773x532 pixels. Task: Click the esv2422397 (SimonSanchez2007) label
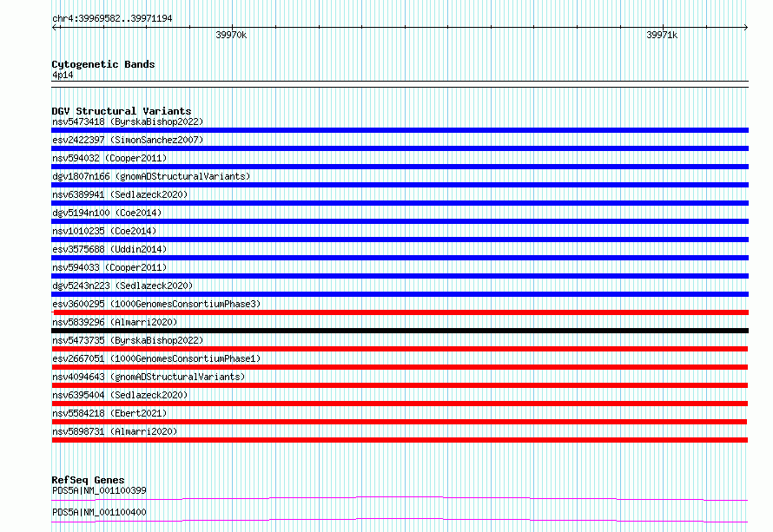[x=128, y=140]
